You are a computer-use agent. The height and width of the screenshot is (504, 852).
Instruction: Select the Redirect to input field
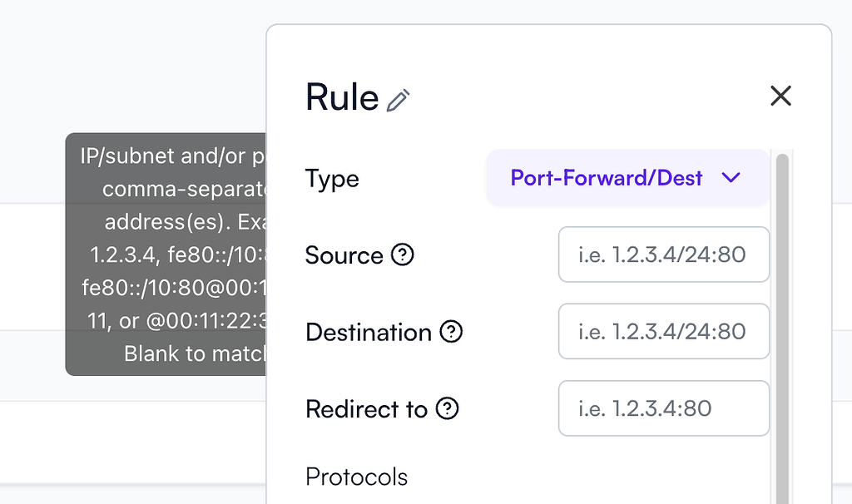663,408
